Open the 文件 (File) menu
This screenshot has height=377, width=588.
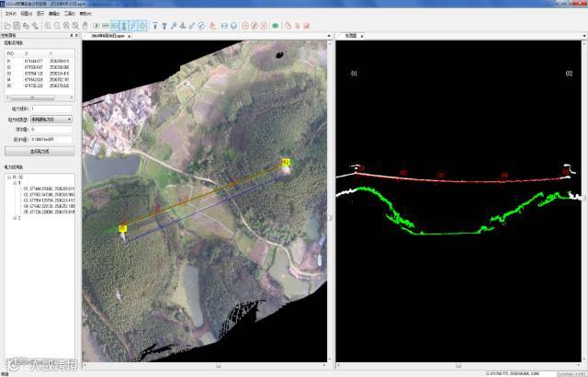pos(10,14)
